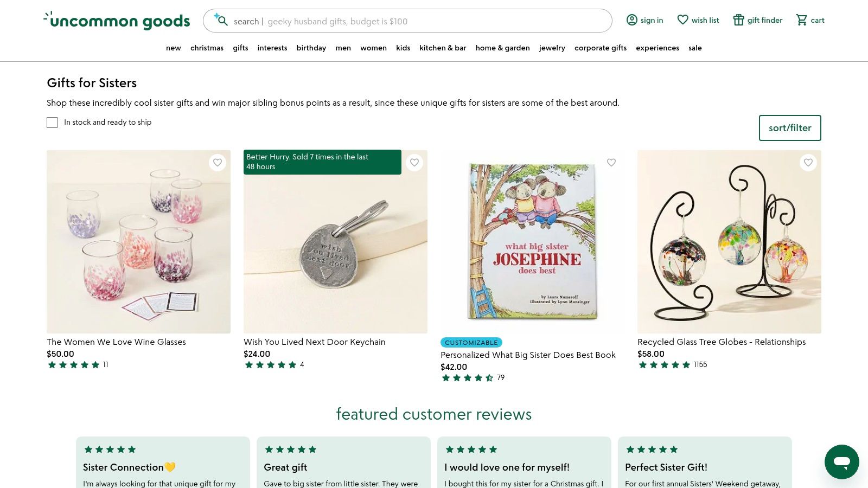Image resolution: width=868 pixels, height=488 pixels.
Task: Click the wish list heart icon
Action: [x=682, y=20]
